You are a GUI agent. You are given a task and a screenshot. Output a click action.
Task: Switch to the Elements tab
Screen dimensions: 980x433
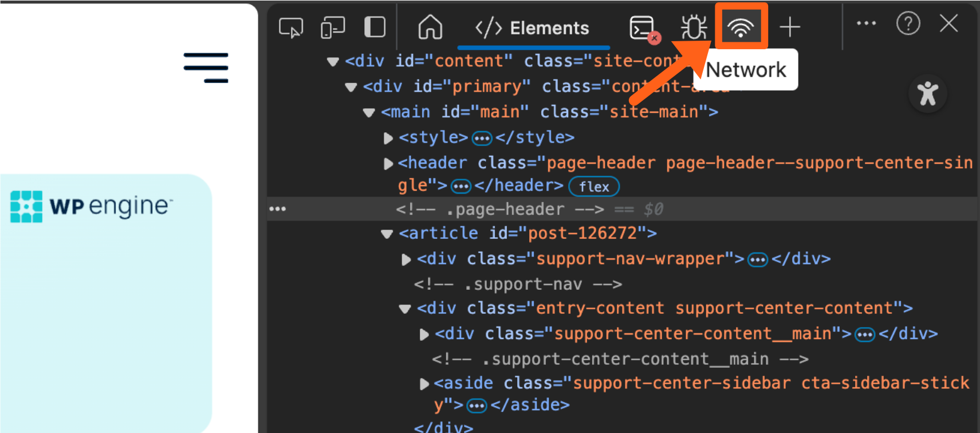point(533,28)
